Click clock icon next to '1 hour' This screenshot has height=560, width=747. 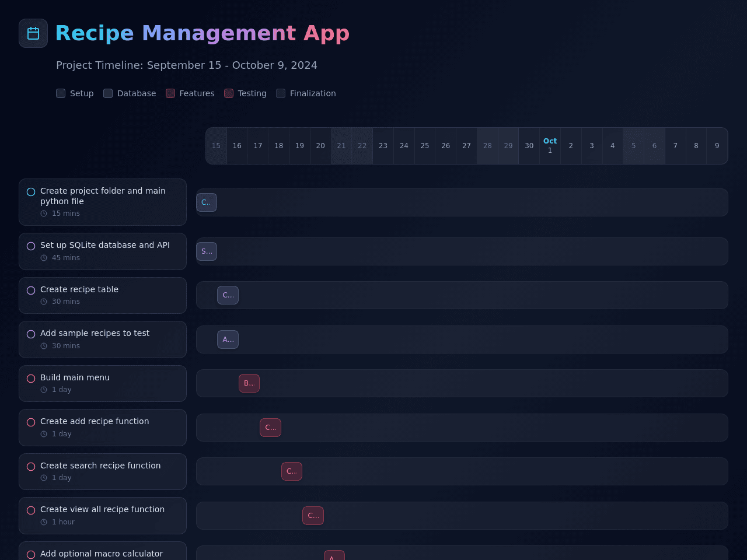[x=44, y=522]
